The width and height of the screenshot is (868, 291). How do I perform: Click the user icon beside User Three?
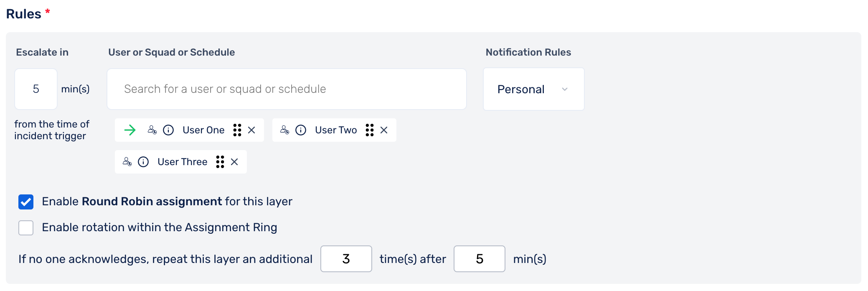point(127,162)
